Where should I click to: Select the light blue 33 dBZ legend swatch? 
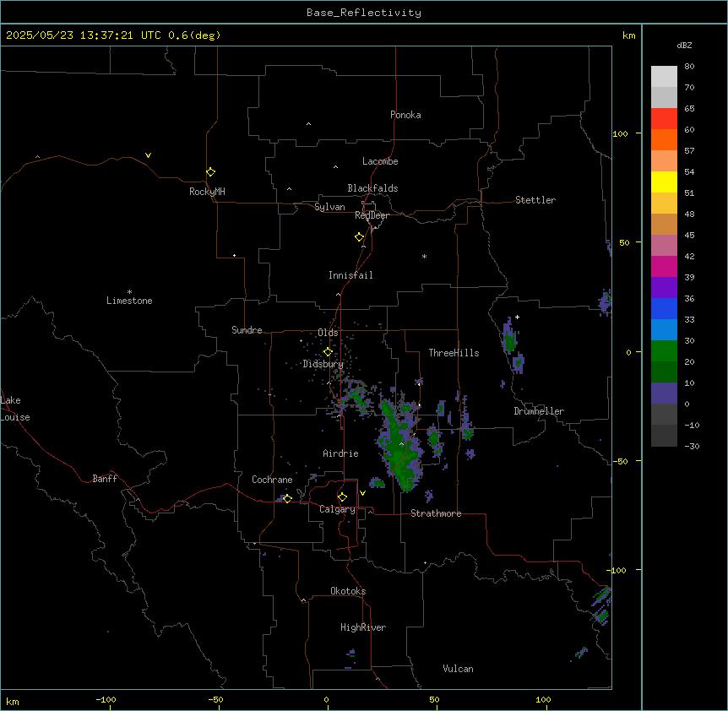pyautogui.click(x=664, y=330)
